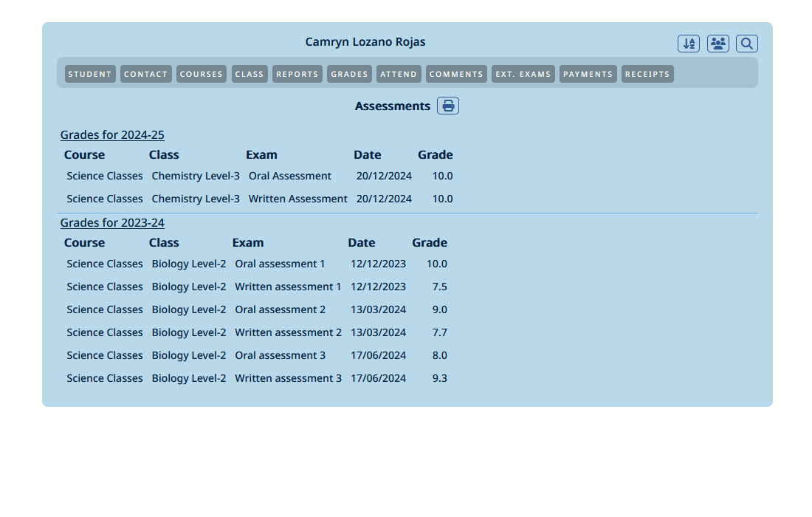Print assessments with the printer icon
812x517 pixels.
(448, 106)
